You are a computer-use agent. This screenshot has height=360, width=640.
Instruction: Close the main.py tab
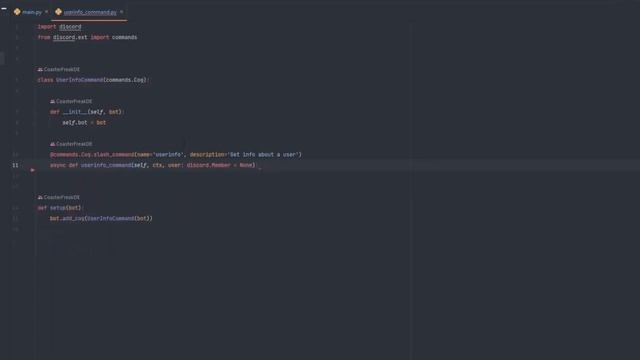pyautogui.click(x=46, y=12)
